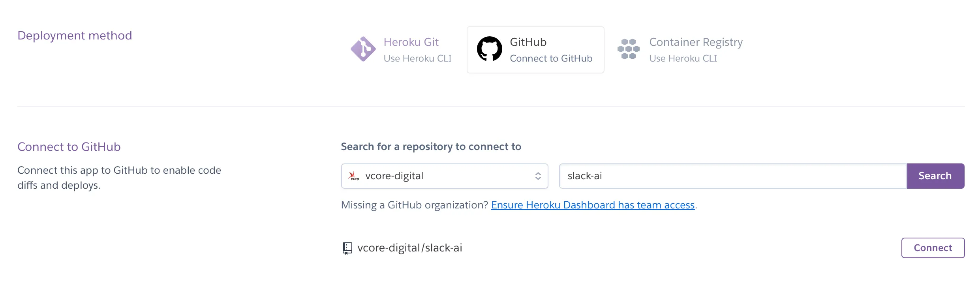
Task: Open the Ensure Heroku Dashboard has team access link
Action: (593, 205)
